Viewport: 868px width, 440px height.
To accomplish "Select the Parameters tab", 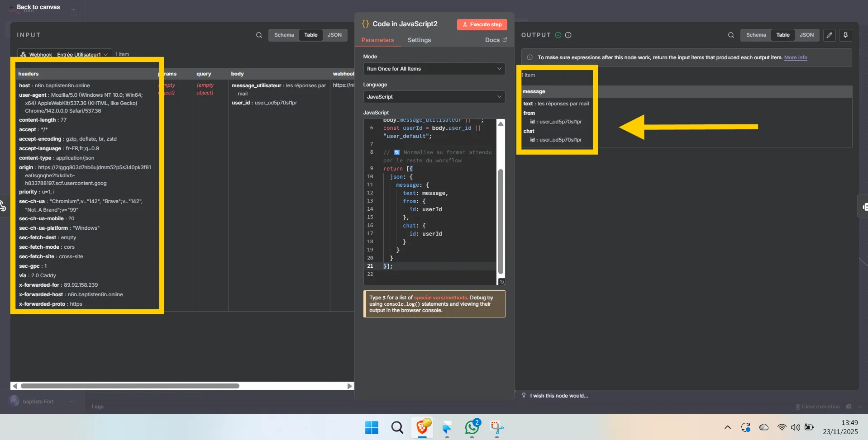I will tap(378, 40).
